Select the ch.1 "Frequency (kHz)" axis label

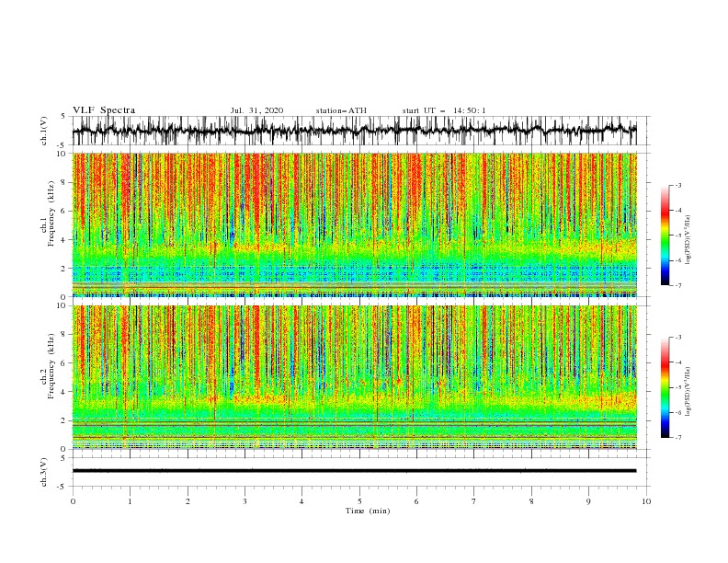[x=51, y=213]
